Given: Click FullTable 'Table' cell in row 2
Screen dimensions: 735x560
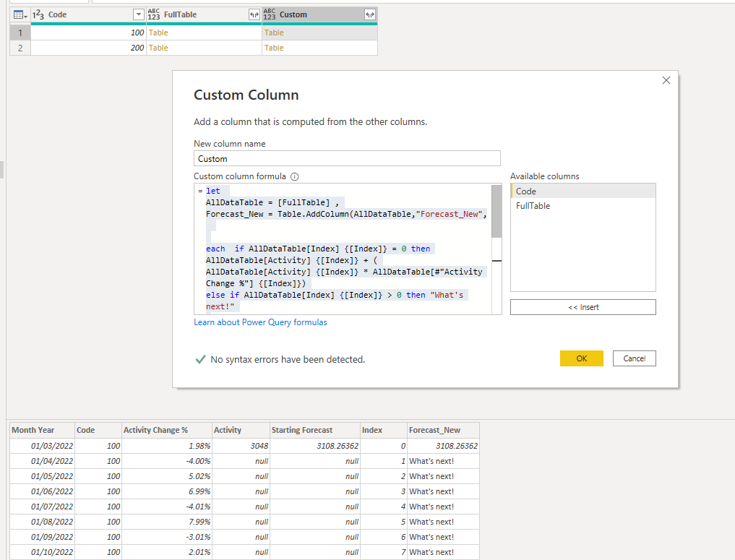Looking at the screenshot, I should 204,48.
